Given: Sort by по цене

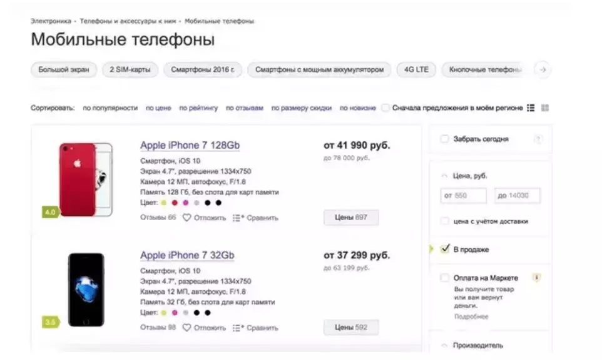Looking at the screenshot, I should (x=158, y=108).
